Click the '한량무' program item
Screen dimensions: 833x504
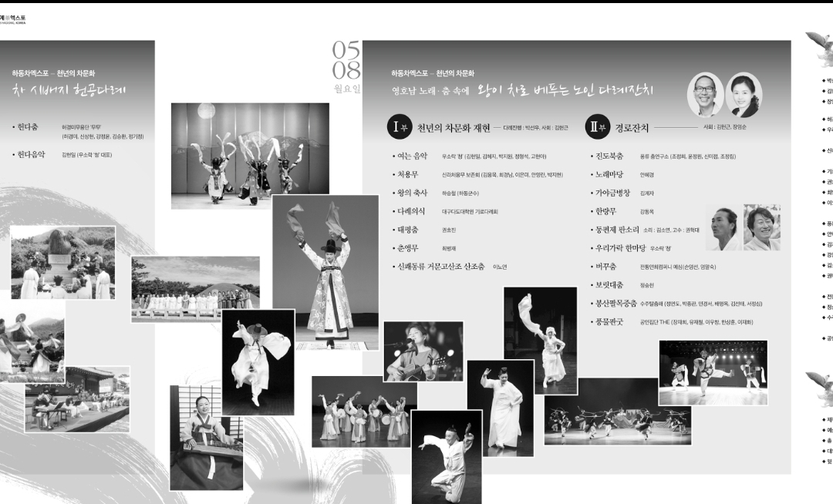605,211
